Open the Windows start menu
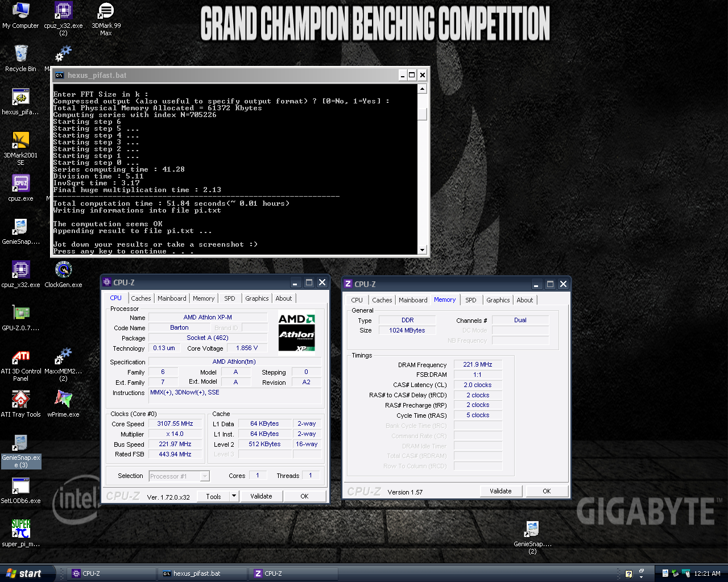728x582 pixels. tap(28, 573)
